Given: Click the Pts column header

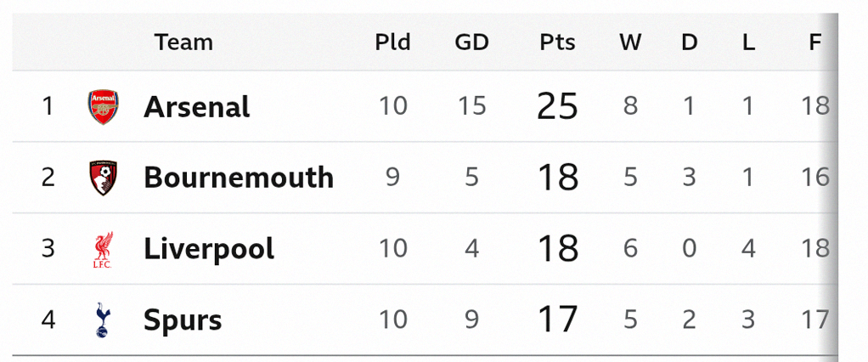Looking at the screenshot, I should pos(557,42).
